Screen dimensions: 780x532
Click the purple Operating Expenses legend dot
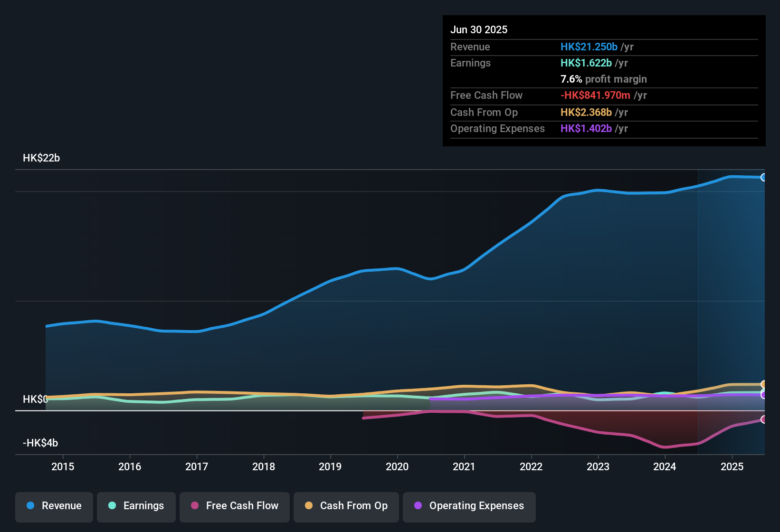[x=418, y=506]
